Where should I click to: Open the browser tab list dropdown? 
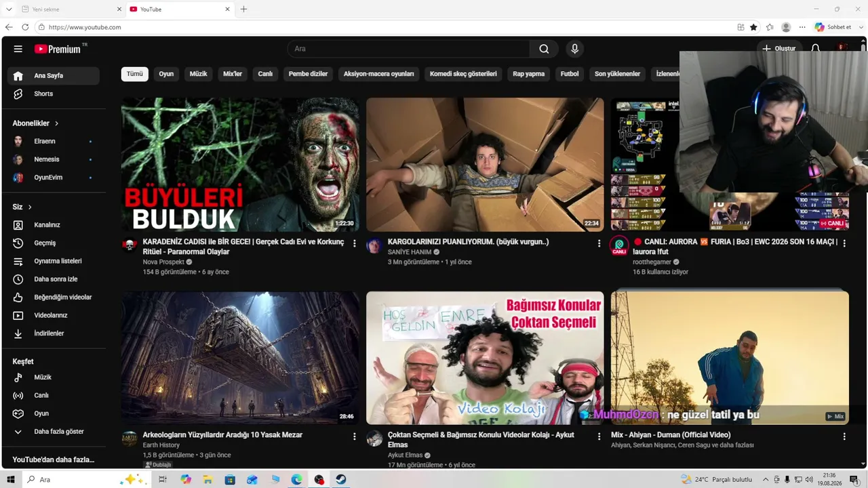pyautogui.click(x=9, y=9)
